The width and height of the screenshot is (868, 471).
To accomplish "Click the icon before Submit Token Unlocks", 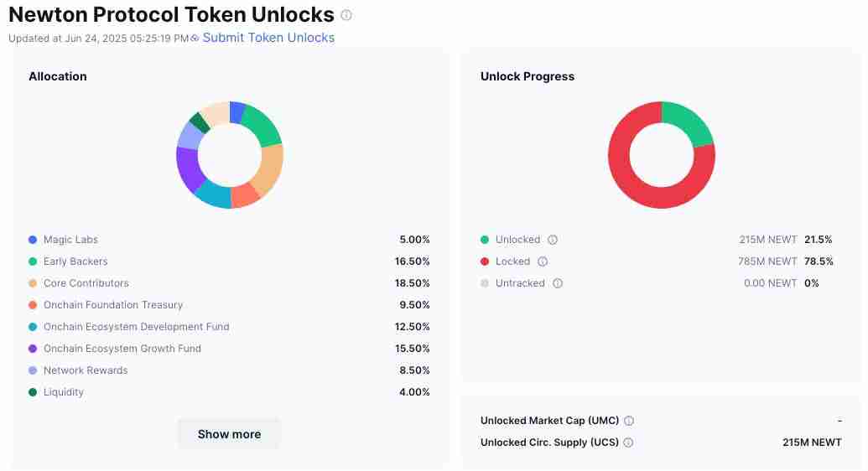I will click(195, 38).
